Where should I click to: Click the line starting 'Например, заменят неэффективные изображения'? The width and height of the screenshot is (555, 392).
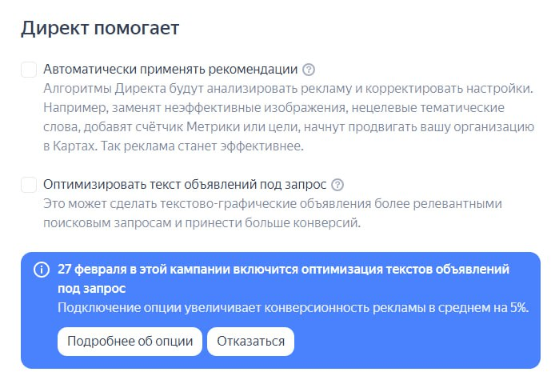[274, 108]
